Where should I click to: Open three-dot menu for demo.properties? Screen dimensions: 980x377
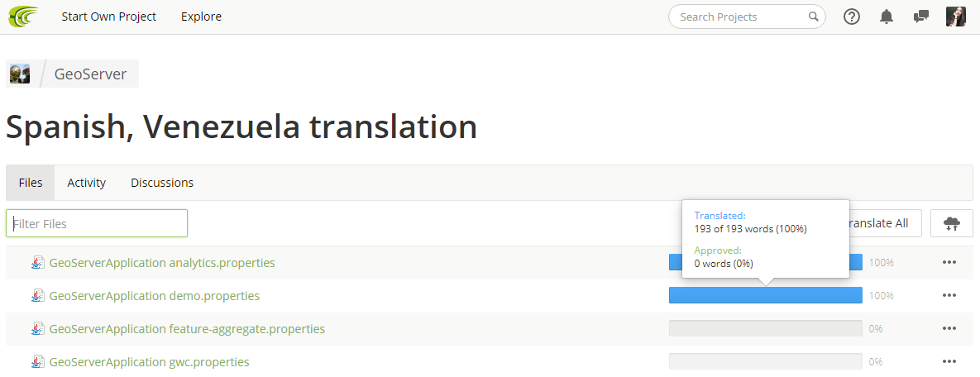949,295
